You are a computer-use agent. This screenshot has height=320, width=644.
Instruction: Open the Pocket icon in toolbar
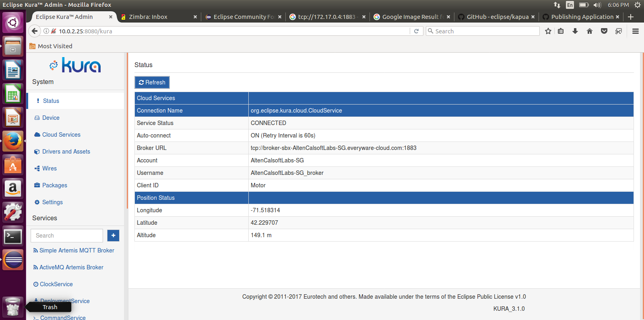(604, 31)
